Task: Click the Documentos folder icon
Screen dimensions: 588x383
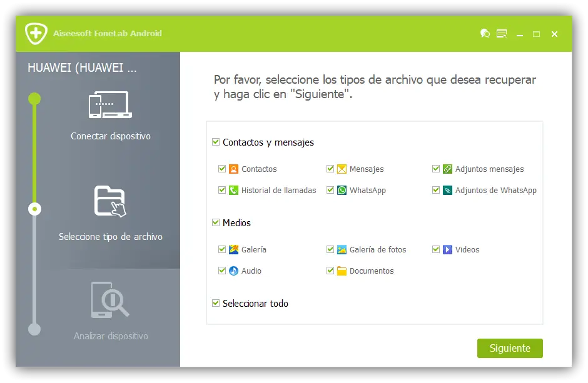Action: click(x=342, y=271)
